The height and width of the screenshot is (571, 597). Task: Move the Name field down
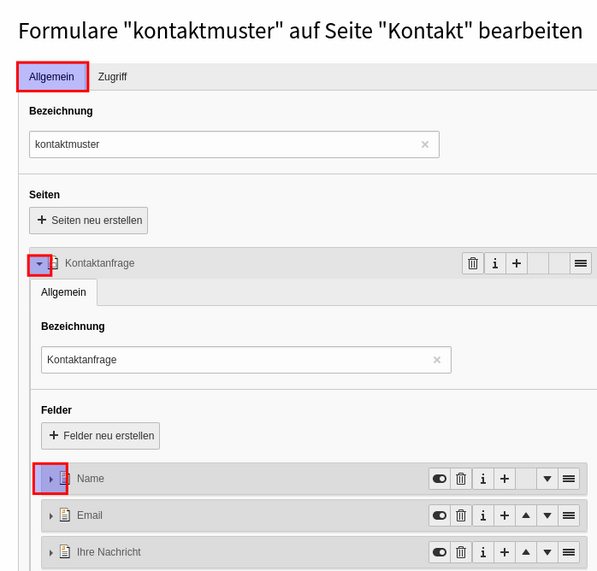point(547,478)
